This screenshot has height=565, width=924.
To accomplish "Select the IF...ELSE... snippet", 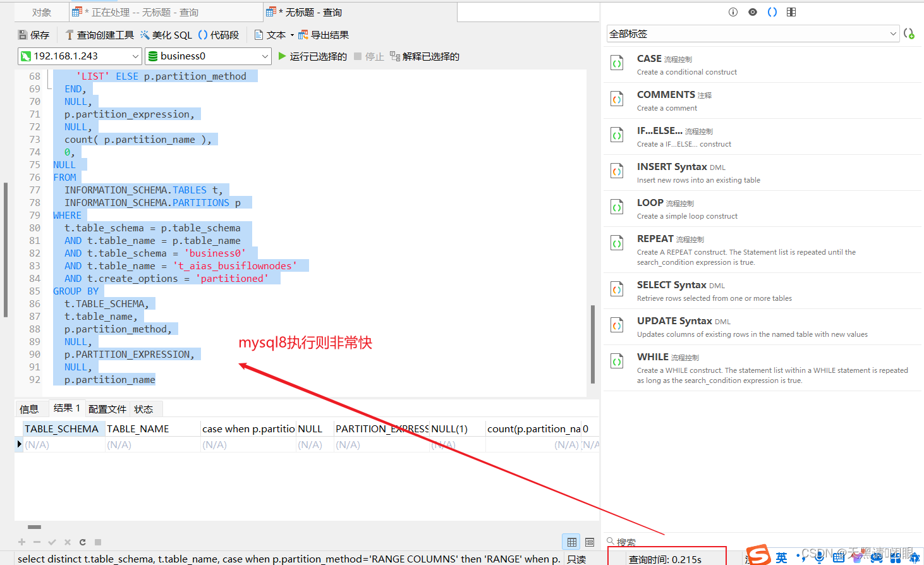I will [763, 137].
